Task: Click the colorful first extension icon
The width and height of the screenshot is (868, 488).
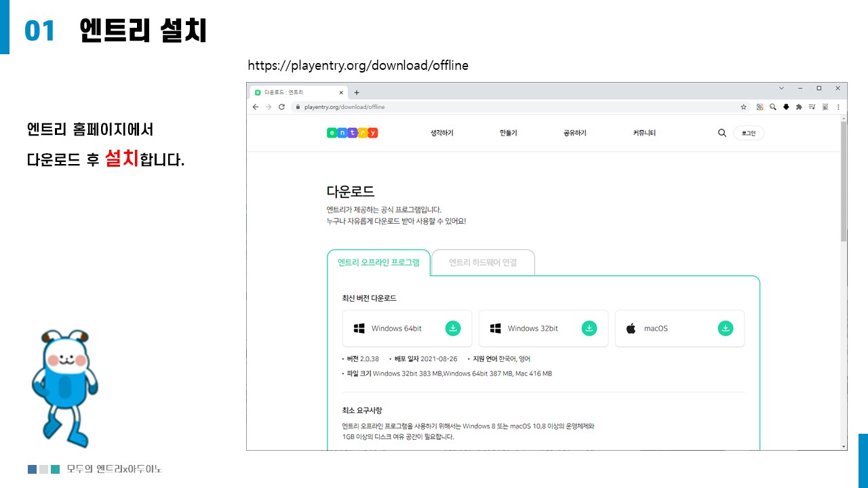Action: (760, 107)
